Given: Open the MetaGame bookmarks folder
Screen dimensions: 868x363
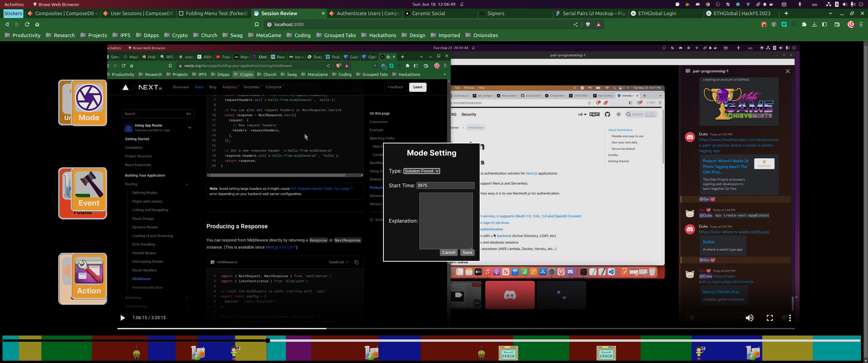Looking at the screenshot, I should pos(264,35).
